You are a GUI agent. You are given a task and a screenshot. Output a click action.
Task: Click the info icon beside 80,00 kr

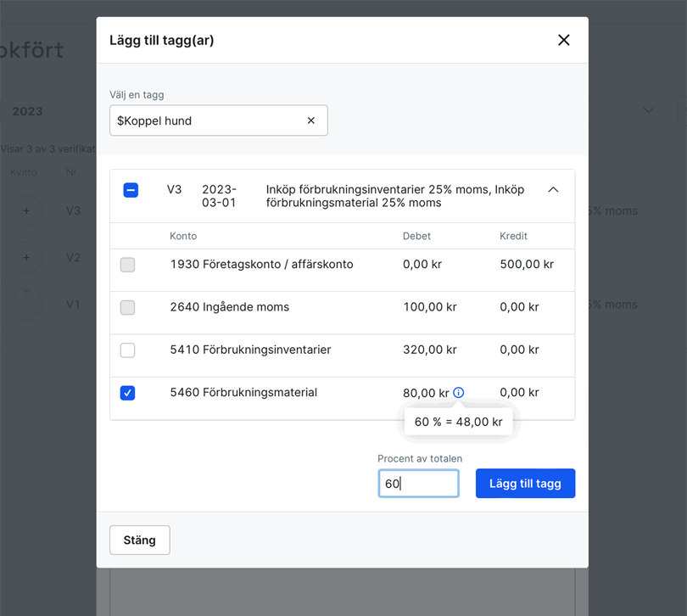458,392
